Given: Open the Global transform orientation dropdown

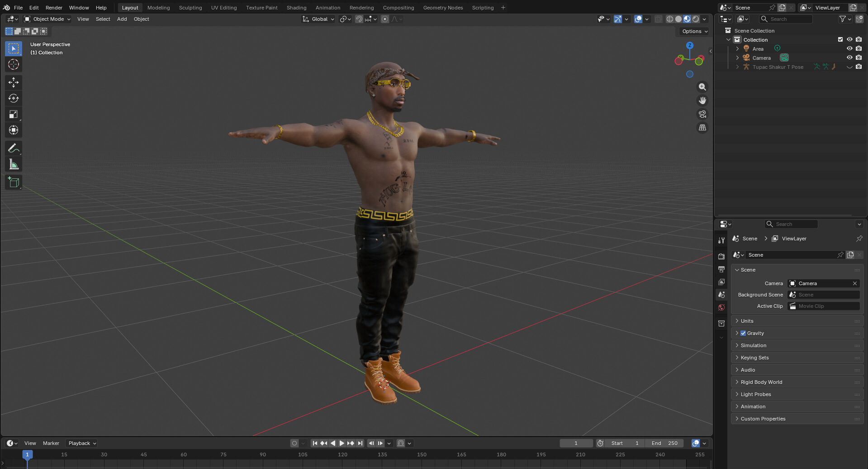Looking at the screenshot, I should [x=318, y=19].
